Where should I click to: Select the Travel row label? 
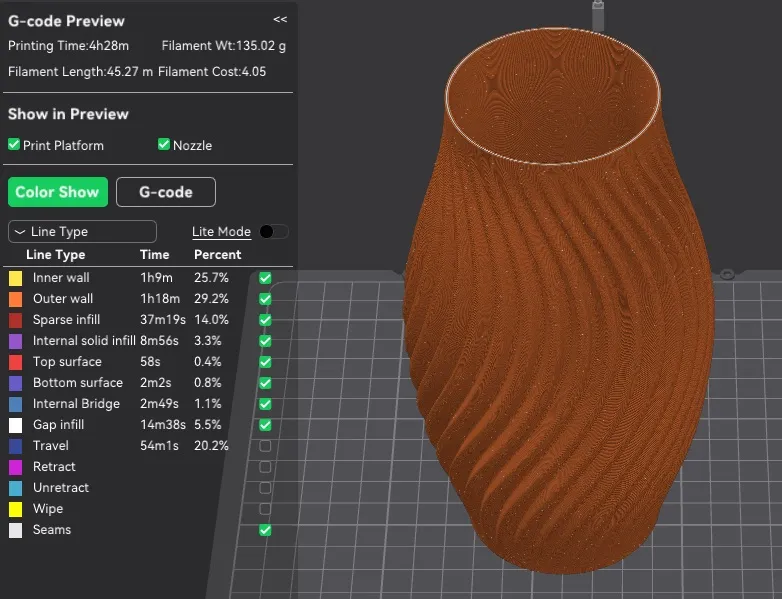[50, 446]
